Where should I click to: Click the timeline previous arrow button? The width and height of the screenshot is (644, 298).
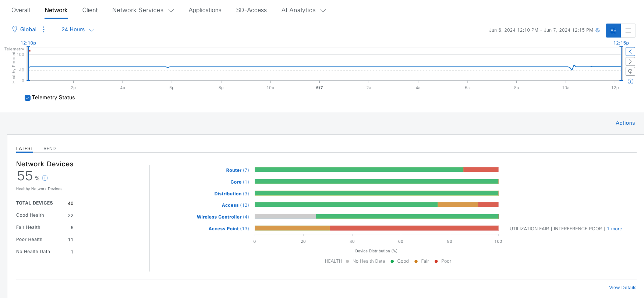coord(630,52)
